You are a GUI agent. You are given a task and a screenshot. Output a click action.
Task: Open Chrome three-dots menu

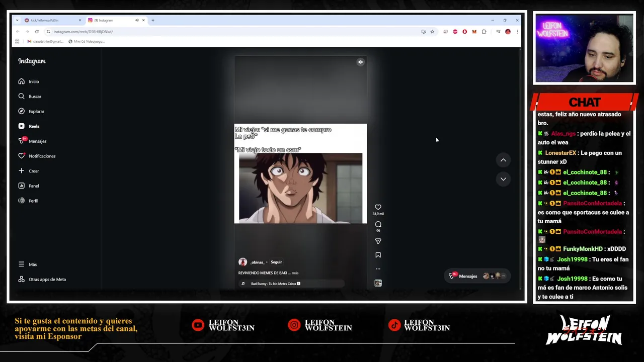pyautogui.click(x=517, y=32)
